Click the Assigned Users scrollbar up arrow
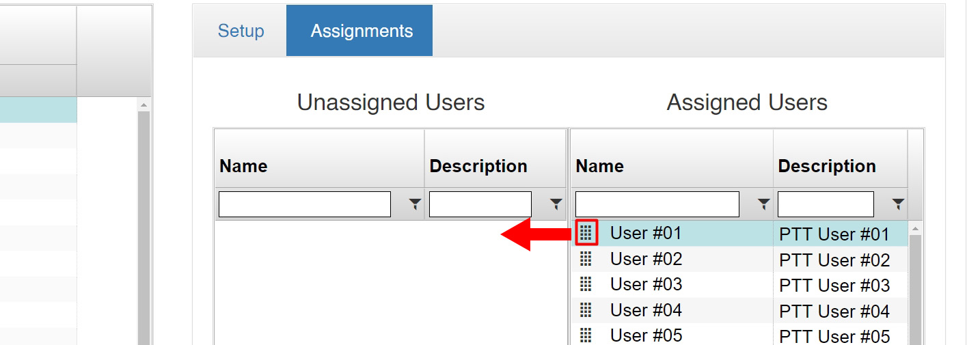 (x=916, y=228)
